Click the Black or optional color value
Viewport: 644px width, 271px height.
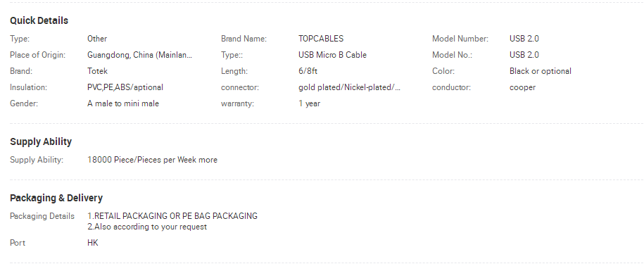pyautogui.click(x=540, y=71)
